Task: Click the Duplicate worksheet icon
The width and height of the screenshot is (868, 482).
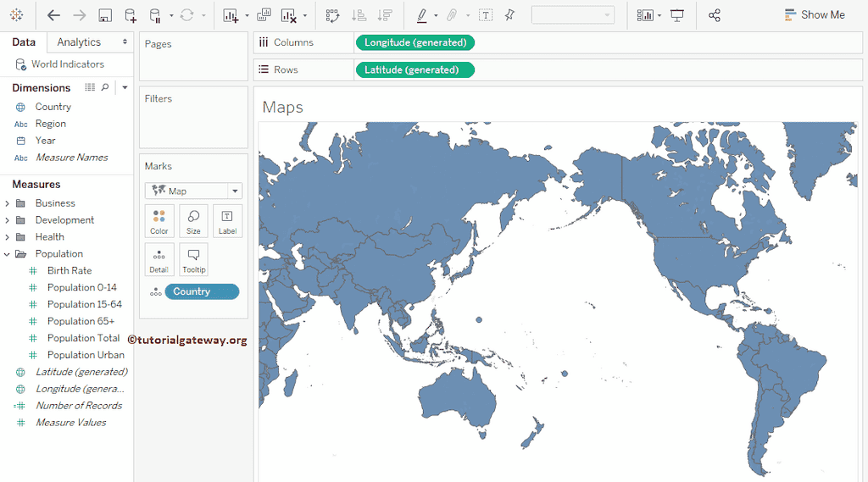Action: (264, 15)
